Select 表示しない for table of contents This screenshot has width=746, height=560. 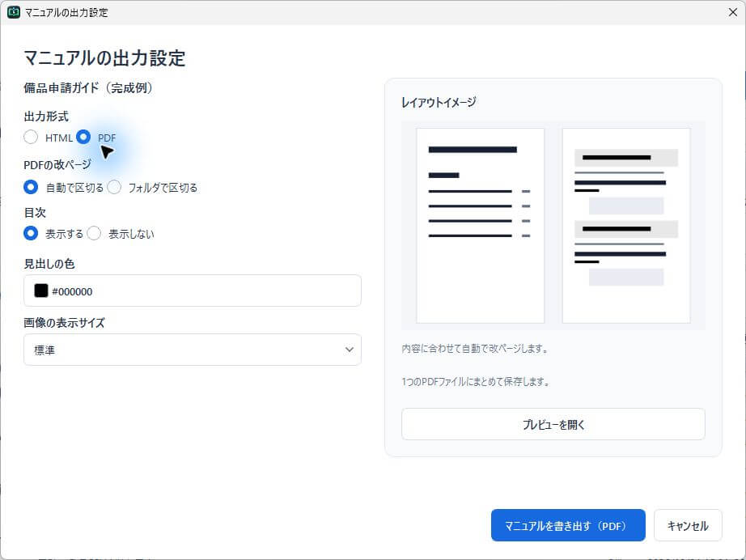[x=94, y=233]
